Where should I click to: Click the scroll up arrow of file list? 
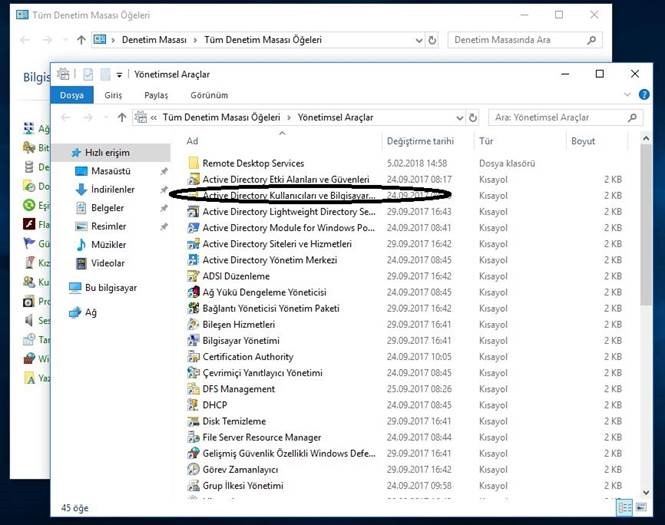(x=646, y=139)
